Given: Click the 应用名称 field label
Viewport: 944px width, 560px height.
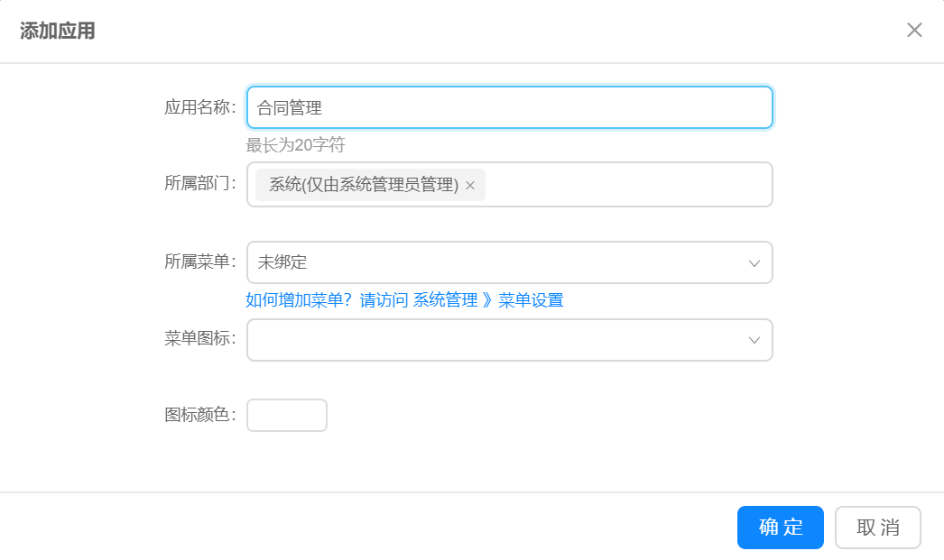Looking at the screenshot, I should point(199,108).
